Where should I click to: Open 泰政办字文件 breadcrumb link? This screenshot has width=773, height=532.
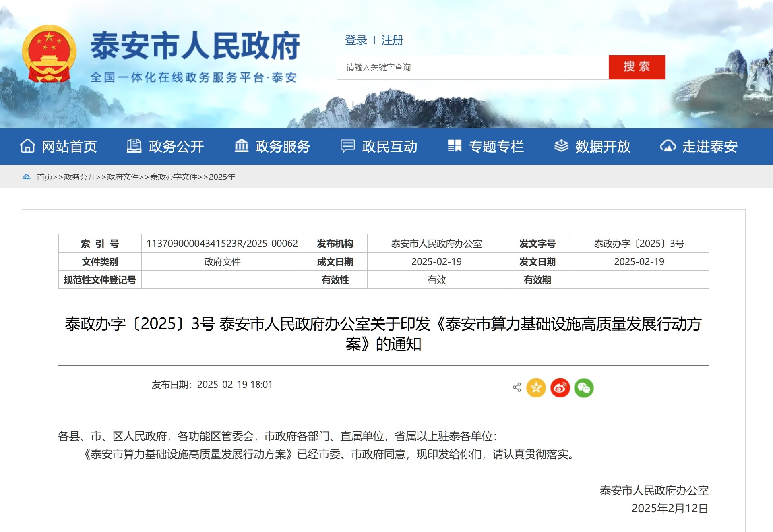(x=174, y=177)
